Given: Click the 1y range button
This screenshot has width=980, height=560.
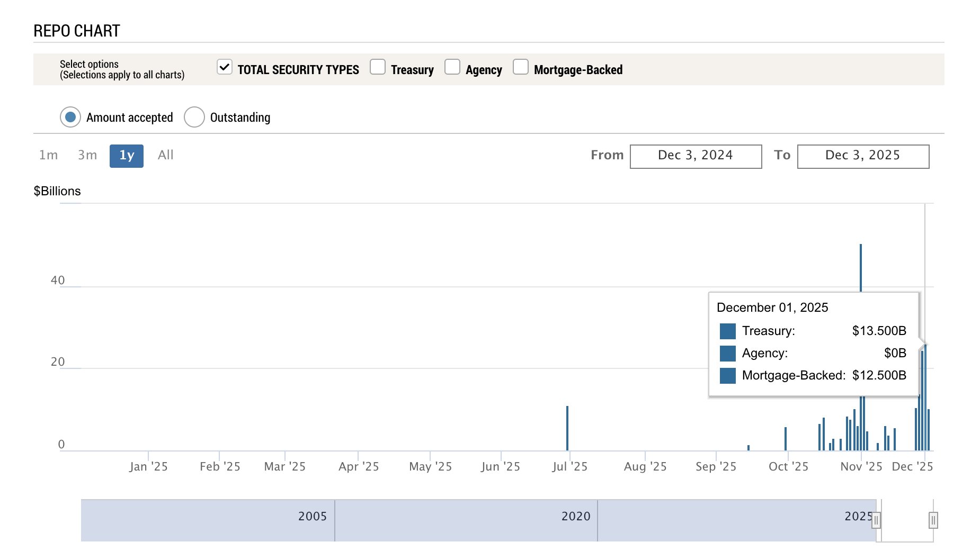Looking at the screenshot, I should 127,156.
